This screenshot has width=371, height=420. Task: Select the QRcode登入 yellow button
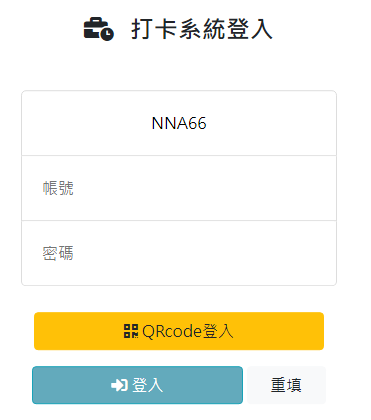[179, 331]
